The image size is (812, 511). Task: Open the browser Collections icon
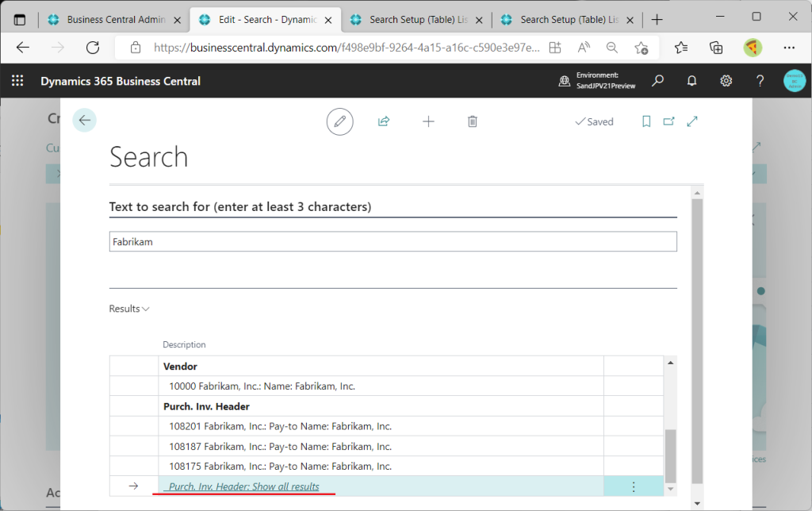point(716,48)
